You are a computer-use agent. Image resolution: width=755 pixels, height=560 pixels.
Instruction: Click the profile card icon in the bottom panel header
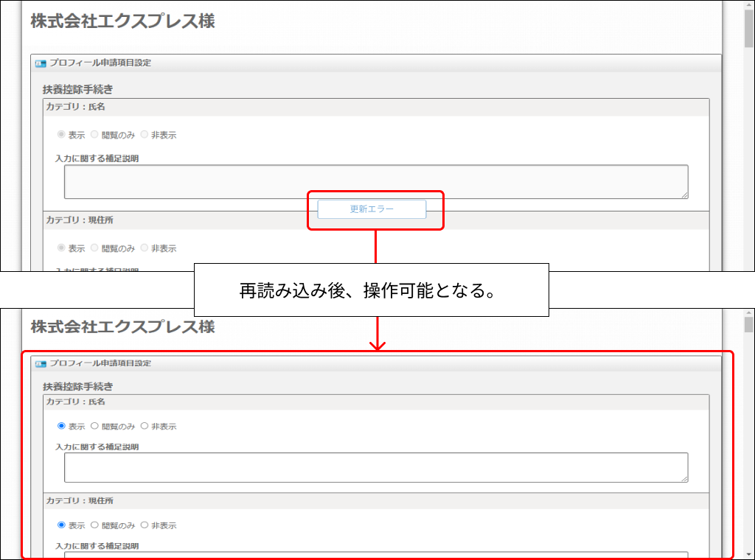point(41,364)
